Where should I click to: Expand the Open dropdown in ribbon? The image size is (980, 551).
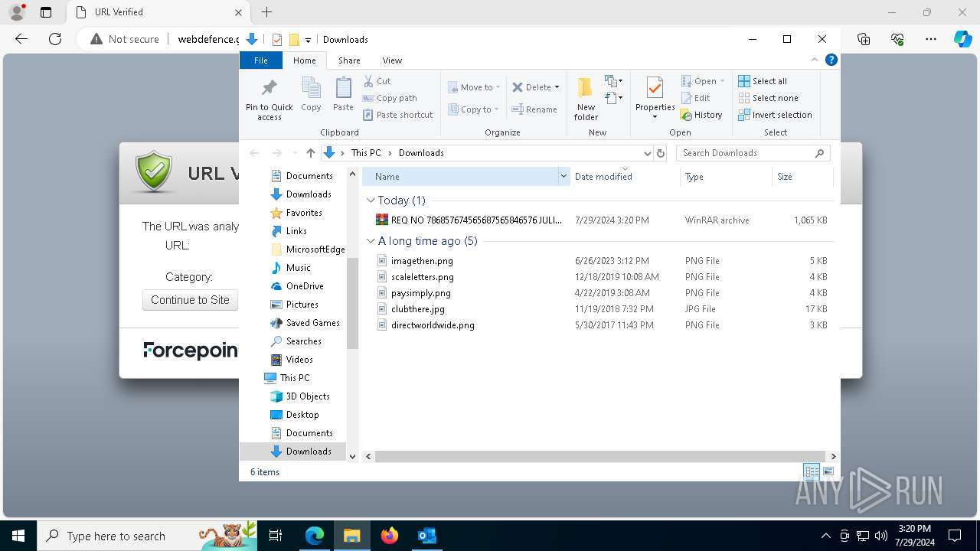coord(702,81)
